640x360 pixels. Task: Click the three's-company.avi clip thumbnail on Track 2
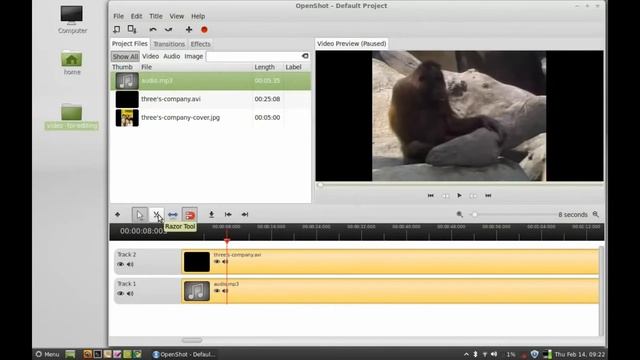pyautogui.click(x=196, y=262)
